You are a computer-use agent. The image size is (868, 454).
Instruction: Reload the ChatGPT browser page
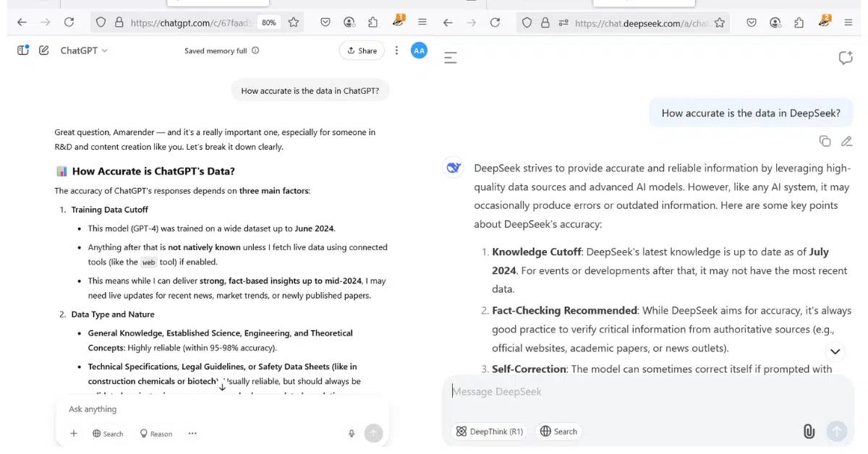pyautogui.click(x=69, y=22)
